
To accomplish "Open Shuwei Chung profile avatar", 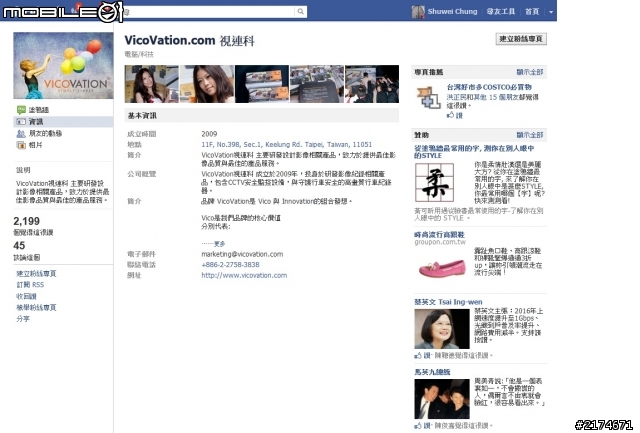I will coord(418,12).
